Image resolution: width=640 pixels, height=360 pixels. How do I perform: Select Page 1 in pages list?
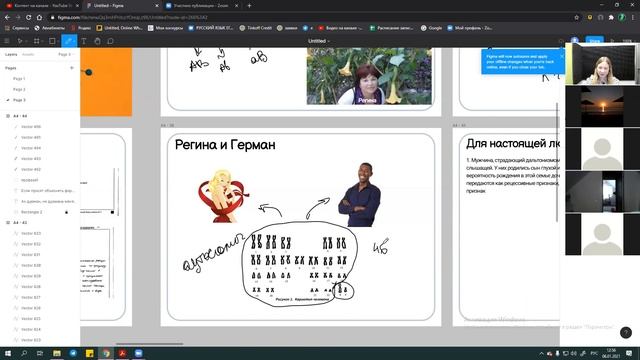click(x=19, y=78)
